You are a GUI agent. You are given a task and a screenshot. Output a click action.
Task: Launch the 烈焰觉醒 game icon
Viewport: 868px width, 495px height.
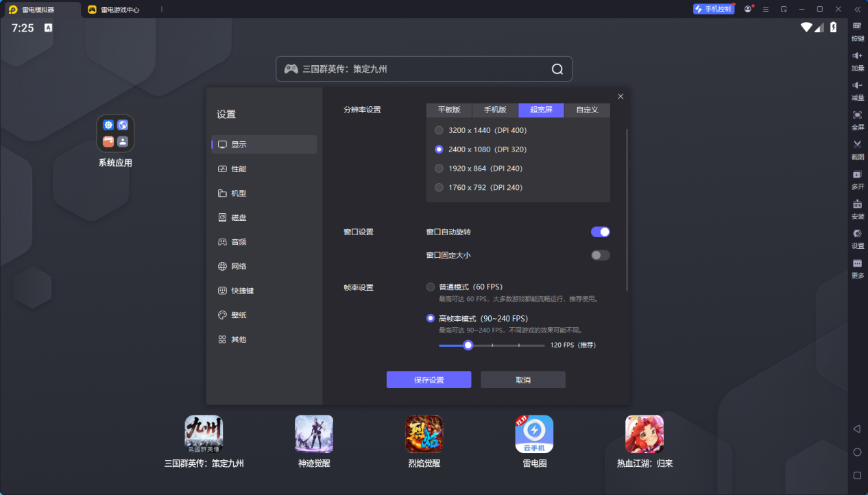[424, 434]
